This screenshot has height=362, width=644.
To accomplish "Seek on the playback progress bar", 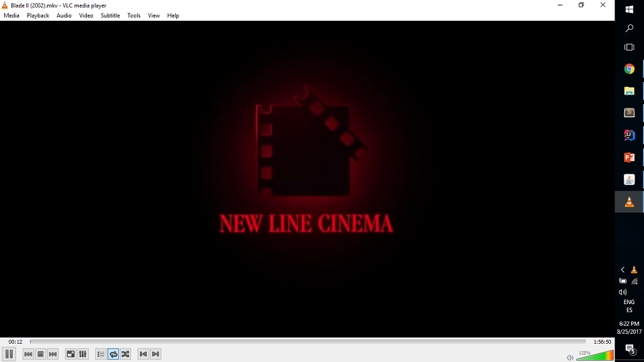I will (x=308, y=341).
